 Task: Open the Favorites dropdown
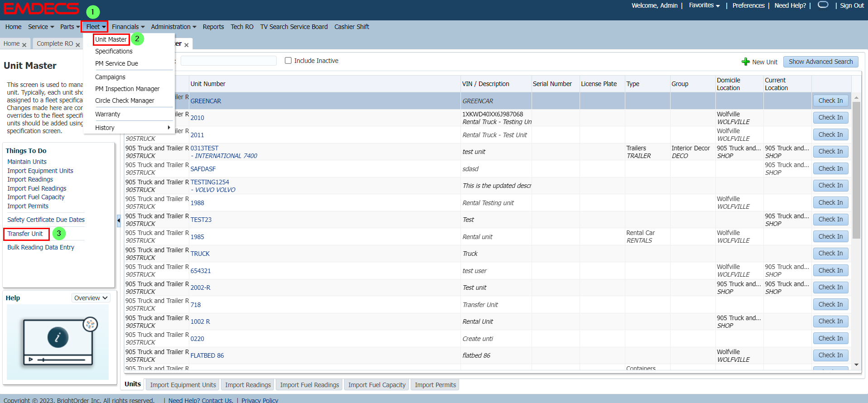(x=704, y=5)
